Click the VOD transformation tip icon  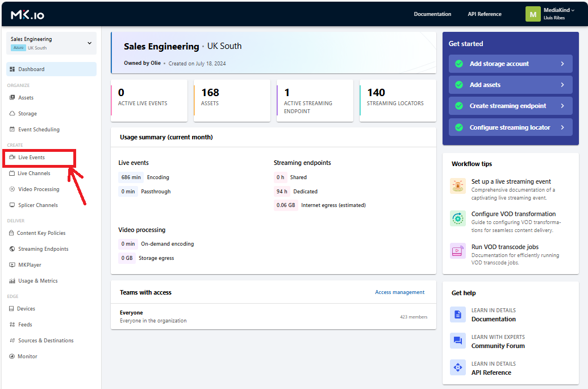[x=457, y=218]
